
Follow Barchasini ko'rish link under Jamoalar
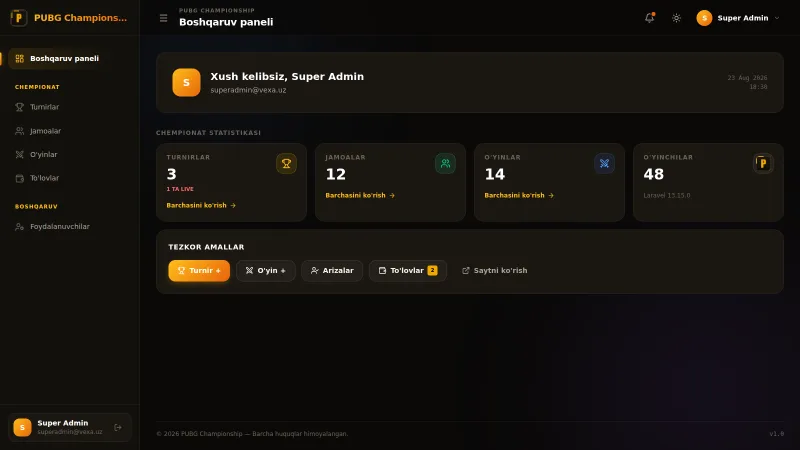(x=360, y=195)
